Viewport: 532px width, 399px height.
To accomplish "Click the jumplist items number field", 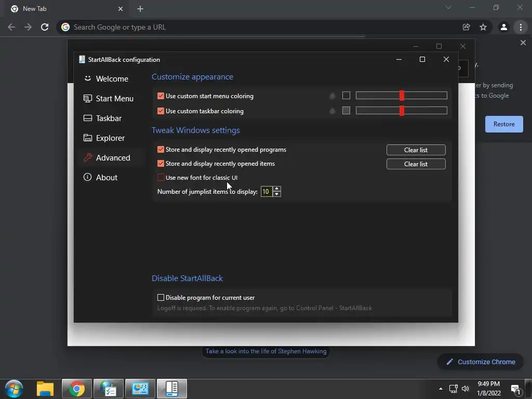I will (267, 192).
